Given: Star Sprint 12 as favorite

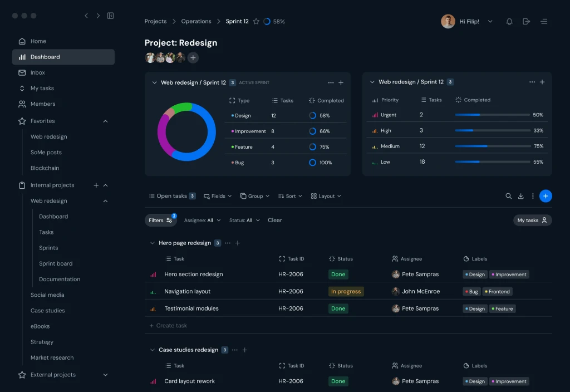Looking at the screenshot, I should (x=256, y=22).
